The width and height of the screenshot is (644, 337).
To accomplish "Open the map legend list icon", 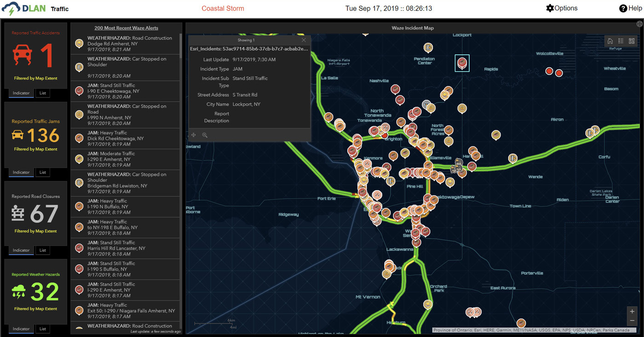I will [621, 41].
